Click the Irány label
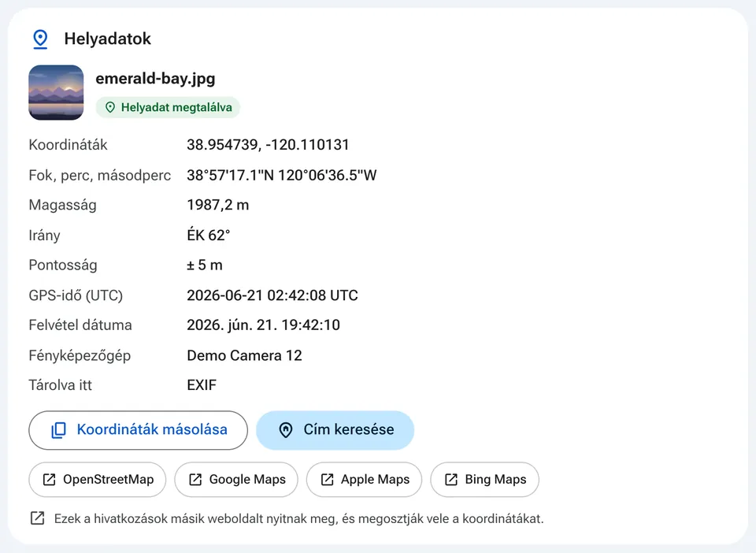Screen dimensions: 756x553 [44, 236]
